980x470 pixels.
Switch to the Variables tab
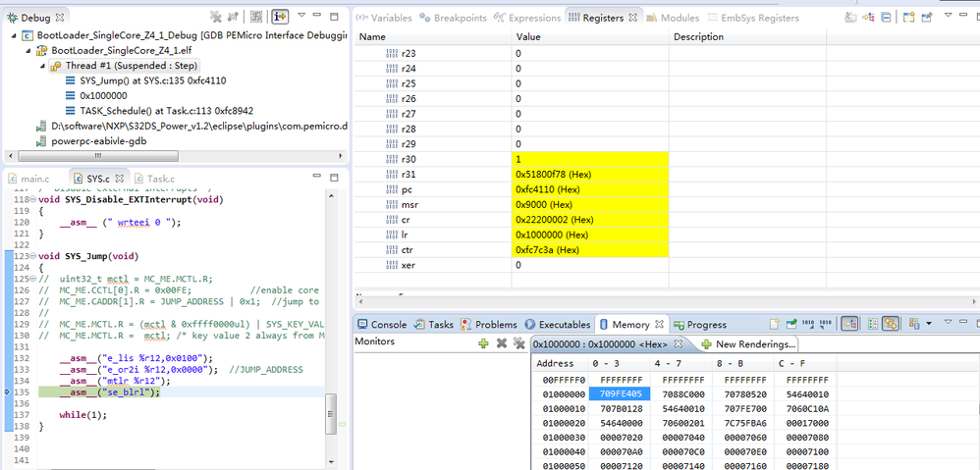click(384, 18)
